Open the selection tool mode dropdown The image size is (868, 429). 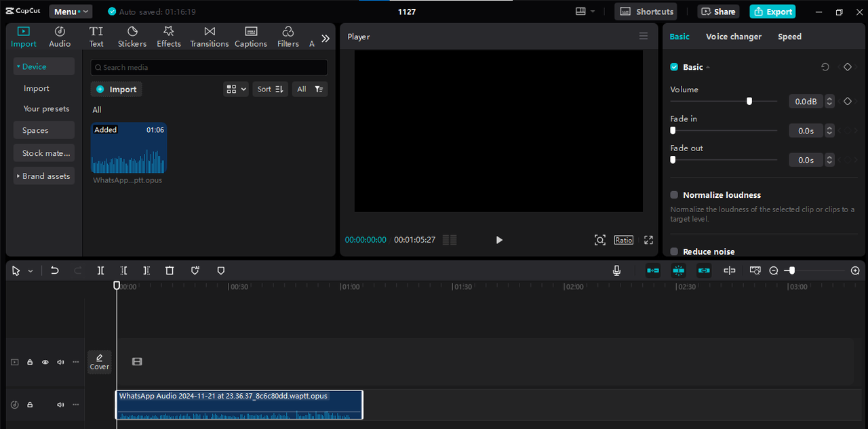pyautogui.click(x=31, y=271)
